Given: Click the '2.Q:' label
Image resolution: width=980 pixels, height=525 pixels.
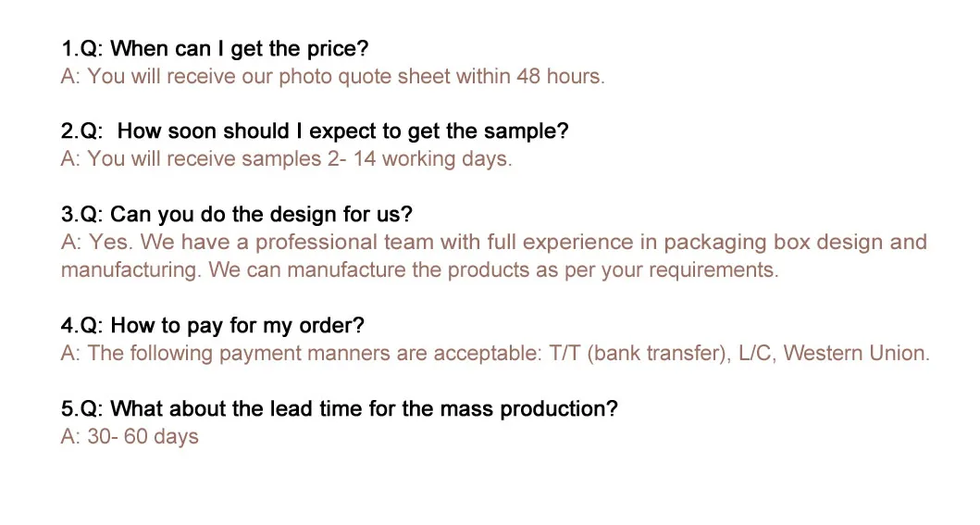Looking at the screenshot, I should tap(82, 131).
